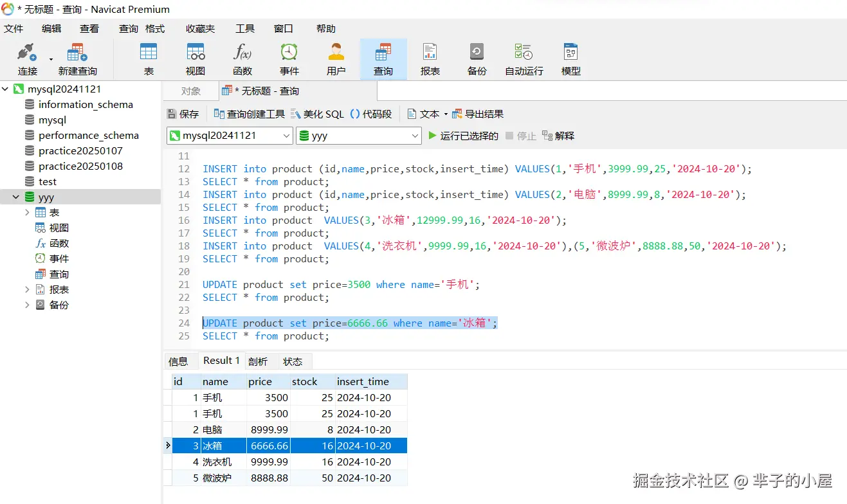Image resolution: width=847 pixels, height=504 pixels.
Task: Collapse the mysql20241121 connection node
Action: (5, 89)
